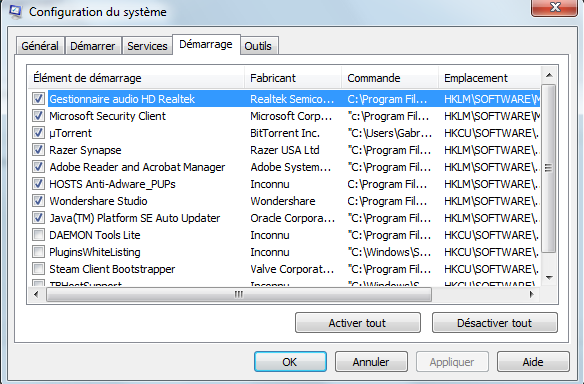
Task: Uncheck Microsoft Security Client checkbox
Action: [38, 116]
